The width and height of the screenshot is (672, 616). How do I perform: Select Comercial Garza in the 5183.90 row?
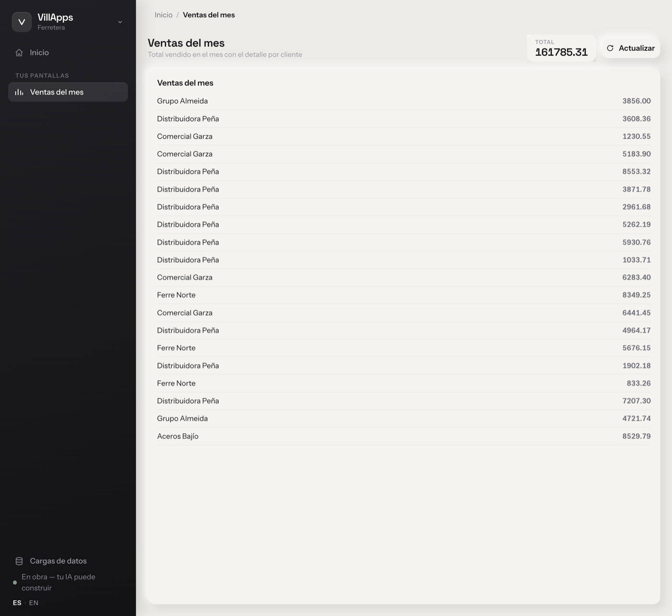tap(185, 154)
